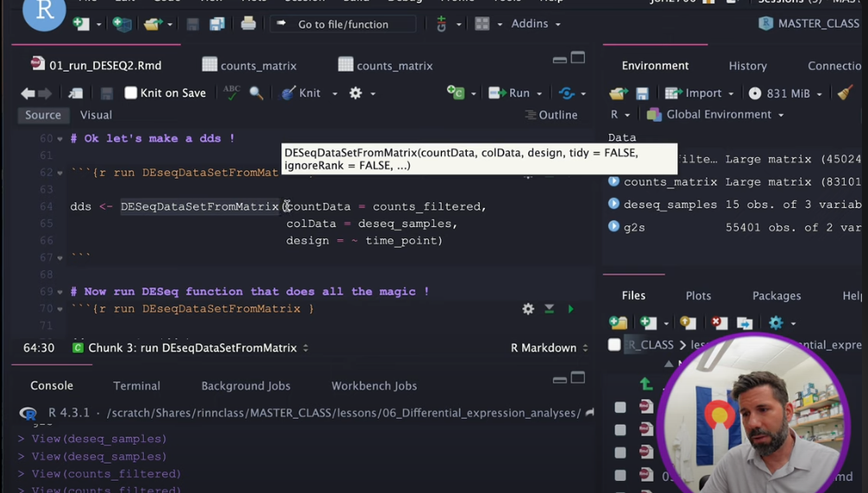
Task: Open the R Markdown file type selector
Action: [x=549, y=348]
